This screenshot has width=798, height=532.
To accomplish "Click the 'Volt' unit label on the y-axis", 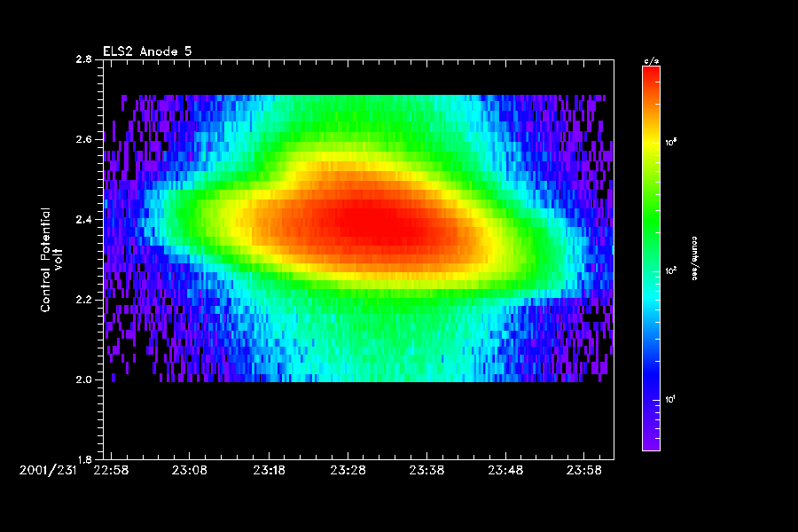I will [59, 260].
